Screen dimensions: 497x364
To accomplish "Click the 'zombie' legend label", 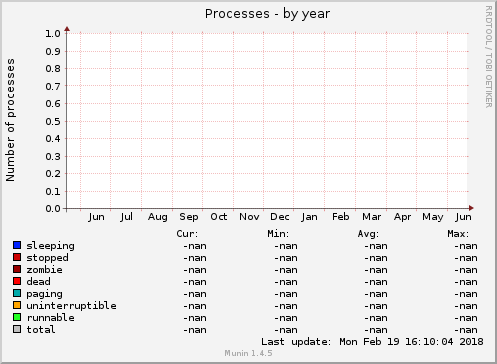I will click(44, 270).
